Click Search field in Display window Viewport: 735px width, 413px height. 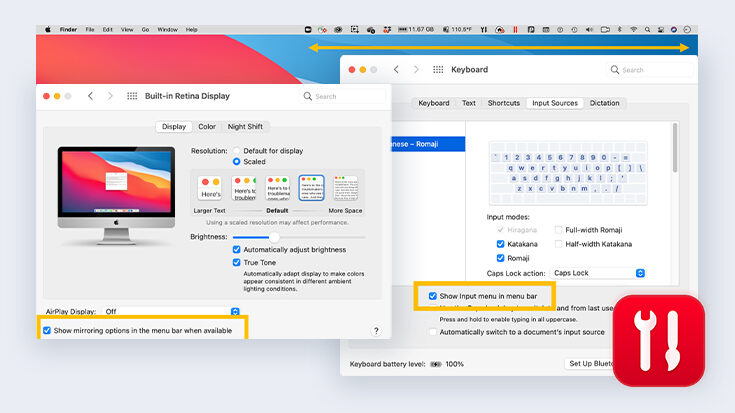tap(342, 96)
